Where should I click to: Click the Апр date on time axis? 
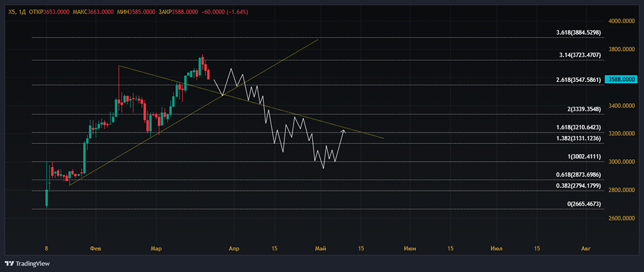234,249
